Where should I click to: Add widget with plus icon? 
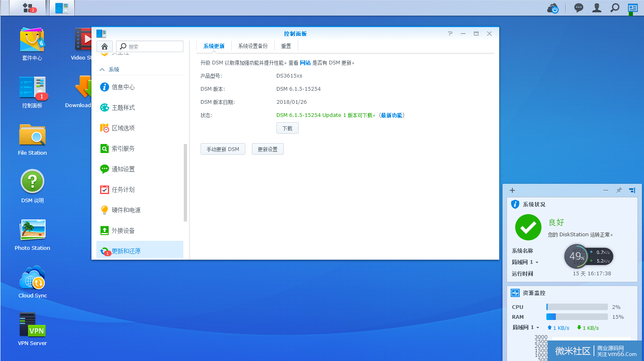tap(512, 190)
